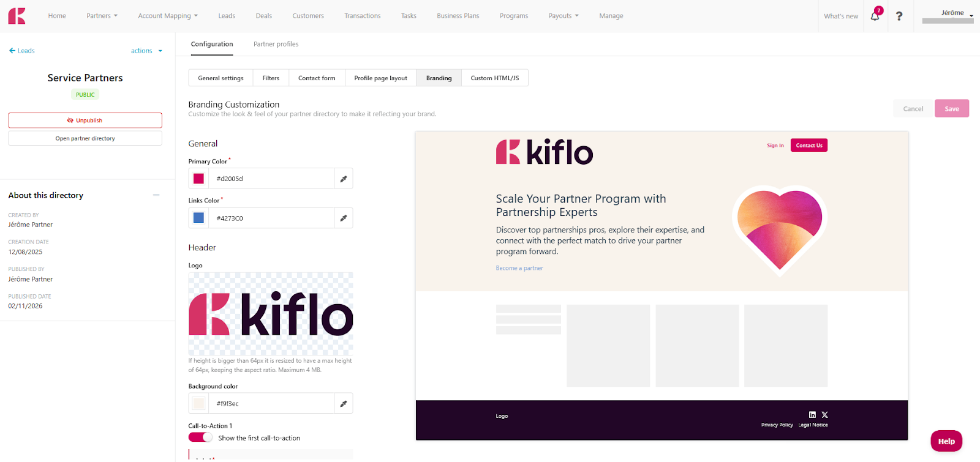Image resolution: width=980 pixels, height=462 pixels.
Task: Click the uploaded Kiflo header logo image
Action: (x=271, y=314)
